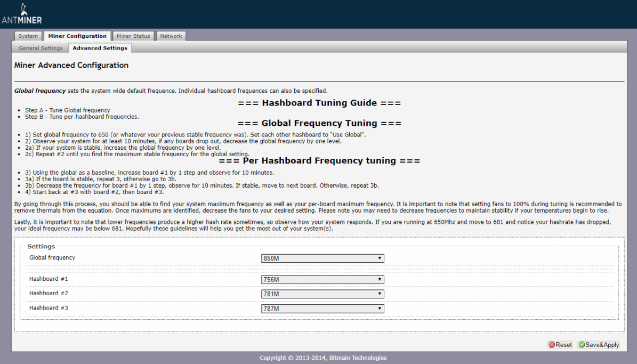The height and width of the screenshot is (364, 637).
Task: Click the Antminer logo
Action: (x=22, y=14)
